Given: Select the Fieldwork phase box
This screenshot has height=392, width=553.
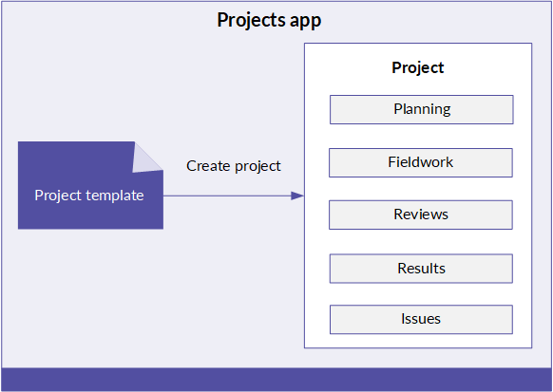Looking at the screenshot, I should (x=421, y=162).
